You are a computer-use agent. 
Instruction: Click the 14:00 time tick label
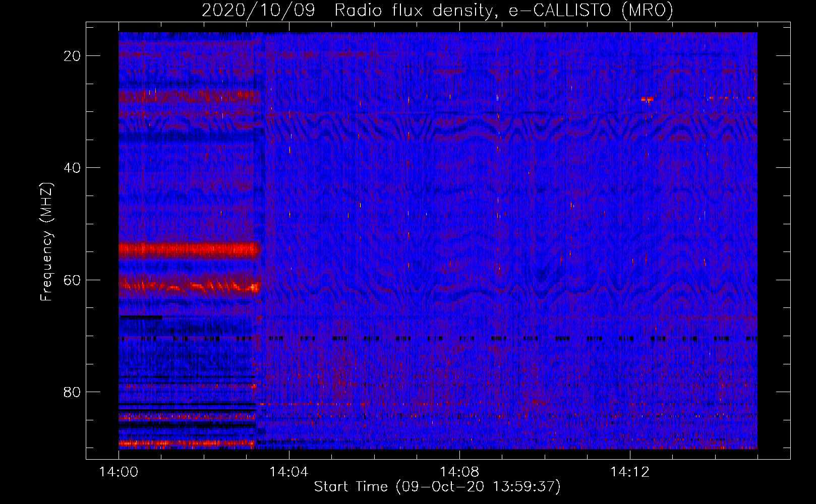(119, 472)
